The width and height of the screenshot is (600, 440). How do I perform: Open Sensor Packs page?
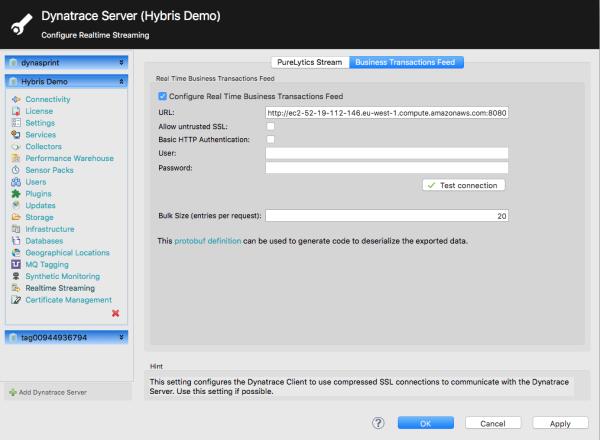(49, 170)
